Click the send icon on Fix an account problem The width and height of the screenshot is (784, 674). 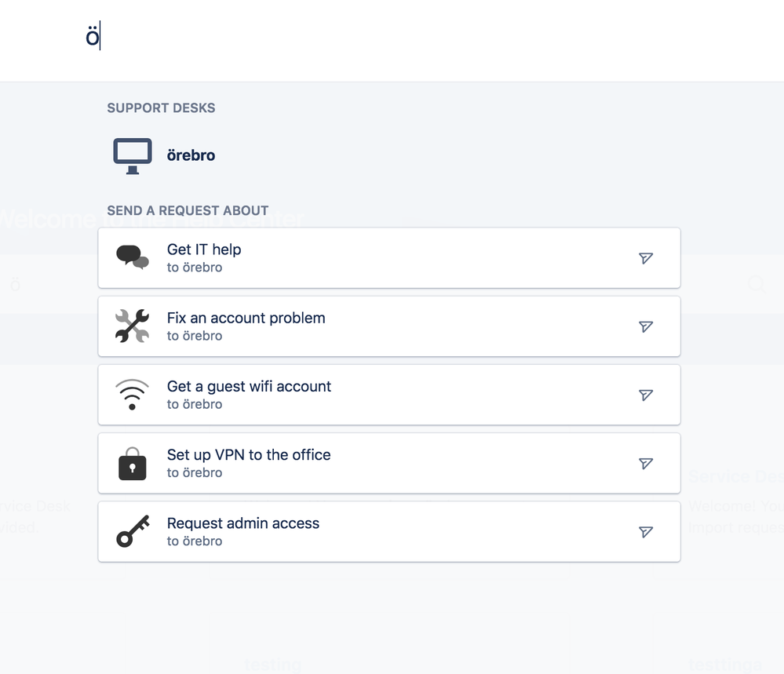click(645, 326)
